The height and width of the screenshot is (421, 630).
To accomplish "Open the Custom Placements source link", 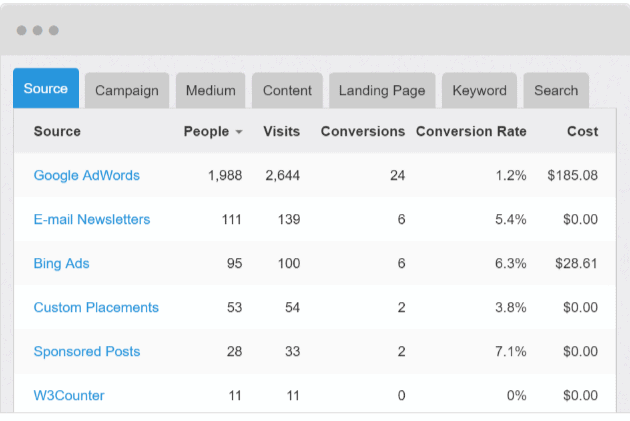I will [96, 307].
